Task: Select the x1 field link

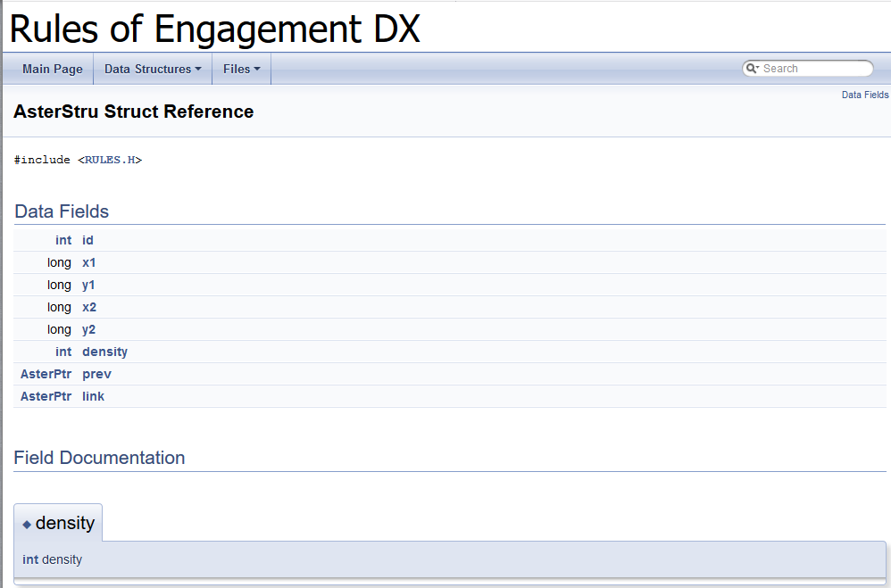Action: pyautogui.click(x=88, y=262)
